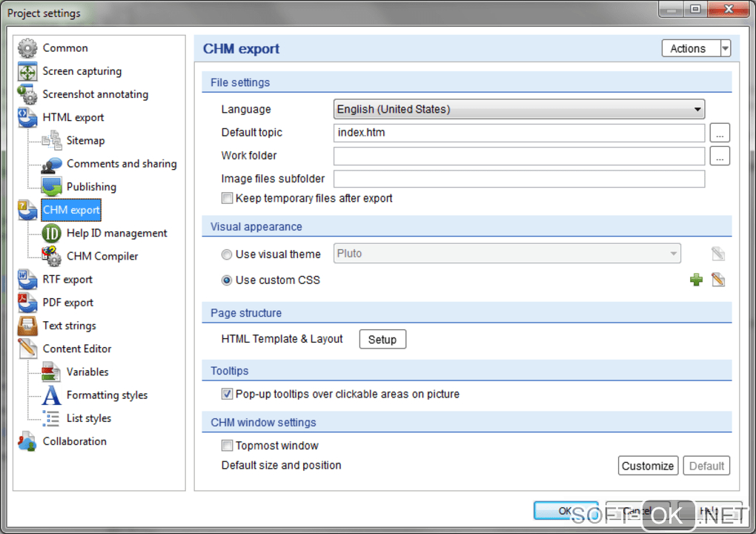The height and width of the screenshot is (534, 756).
Task: Click the CHM Compiler icon
Action: pos(51,257)
